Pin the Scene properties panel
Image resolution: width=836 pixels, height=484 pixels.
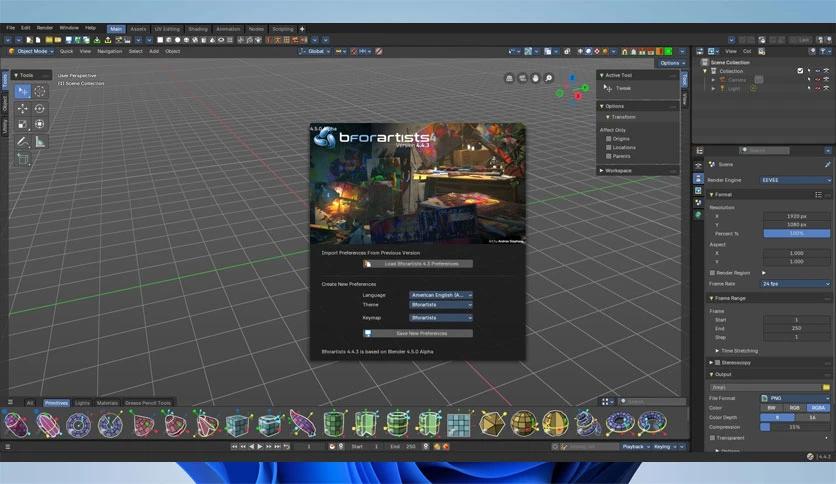827,164
